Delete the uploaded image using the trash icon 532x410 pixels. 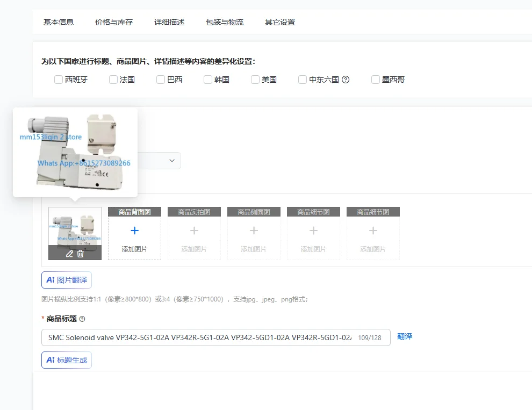[81, 254]
